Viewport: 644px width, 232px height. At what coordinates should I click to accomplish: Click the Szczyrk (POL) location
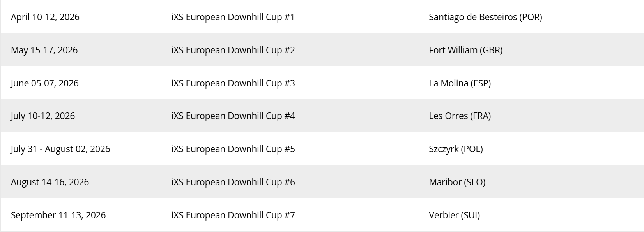(x=456, y=149)
